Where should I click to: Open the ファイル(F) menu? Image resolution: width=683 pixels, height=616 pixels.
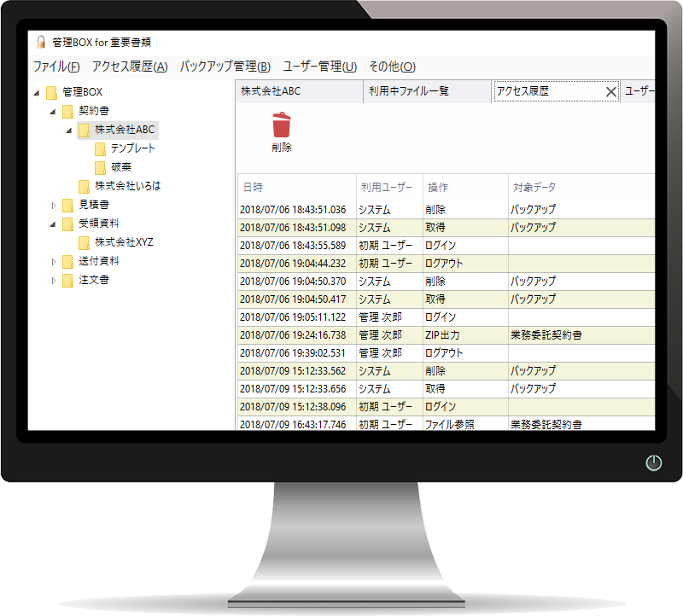pyautogui.click(x=56, y=67)
